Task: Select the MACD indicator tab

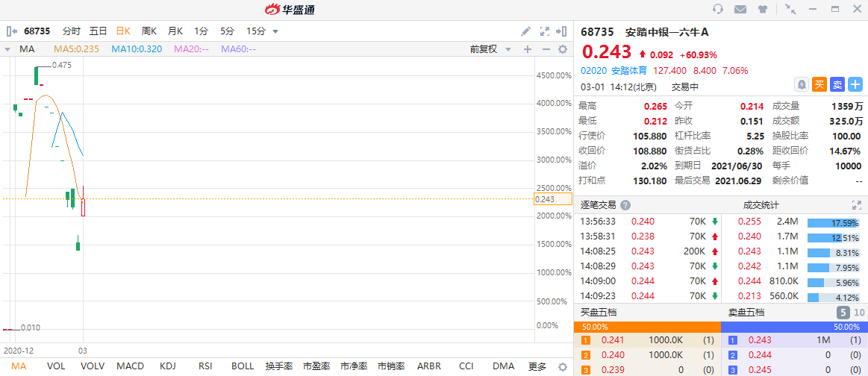Action: [x=130, y=366]
